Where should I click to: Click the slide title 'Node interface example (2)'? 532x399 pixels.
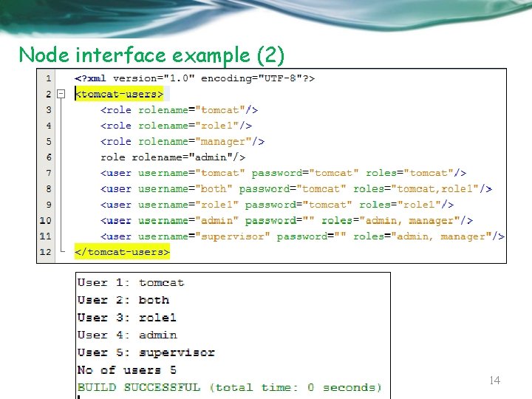(151, 55)
